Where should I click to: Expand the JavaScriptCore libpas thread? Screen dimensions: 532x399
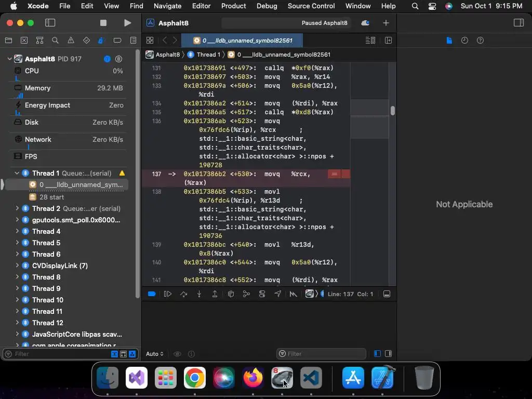[x=17, y=334]
